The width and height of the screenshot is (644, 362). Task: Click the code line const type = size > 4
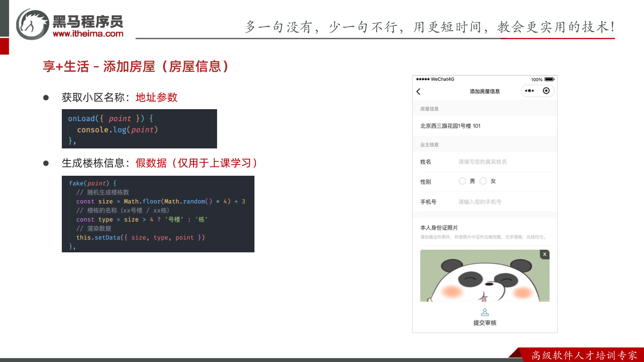142,219
